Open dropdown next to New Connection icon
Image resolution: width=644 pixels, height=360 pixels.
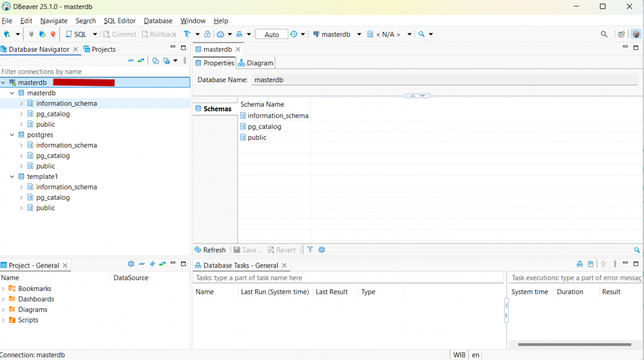coord(17,34)
